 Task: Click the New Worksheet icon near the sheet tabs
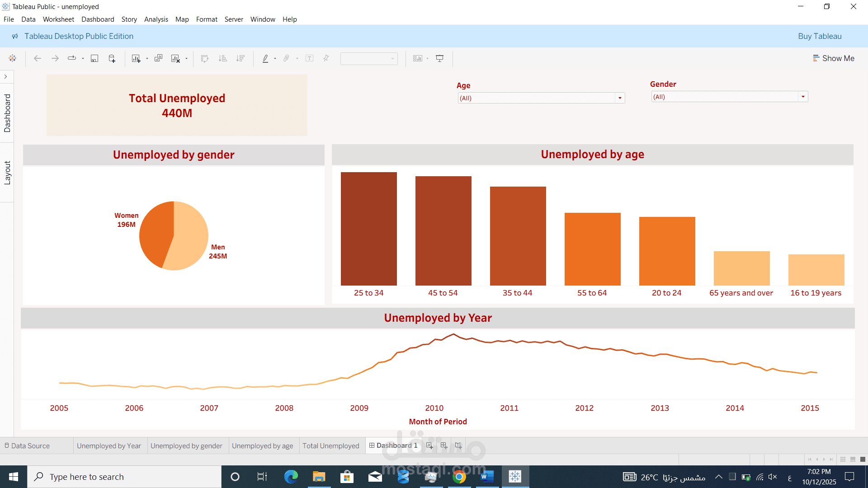coord(429,446)
